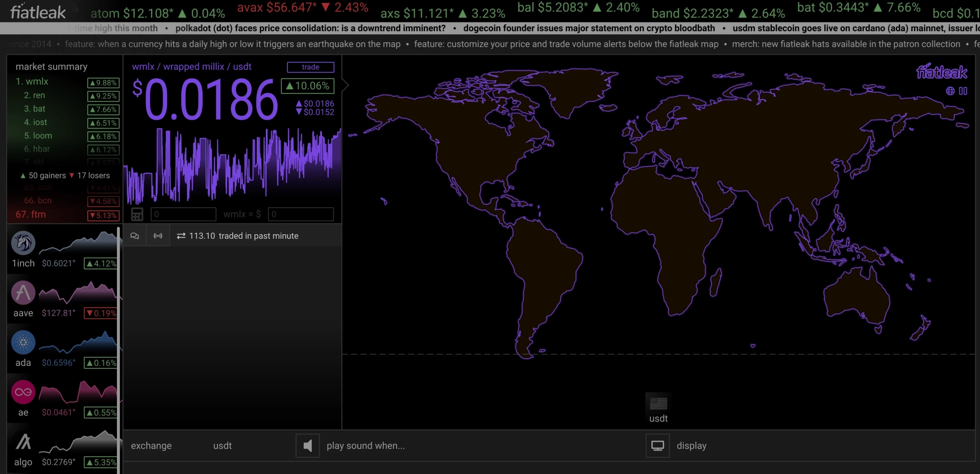This screenshot has height=474, width=980.
Task: Click the wmlx amount input field
Action: (183, 214)
